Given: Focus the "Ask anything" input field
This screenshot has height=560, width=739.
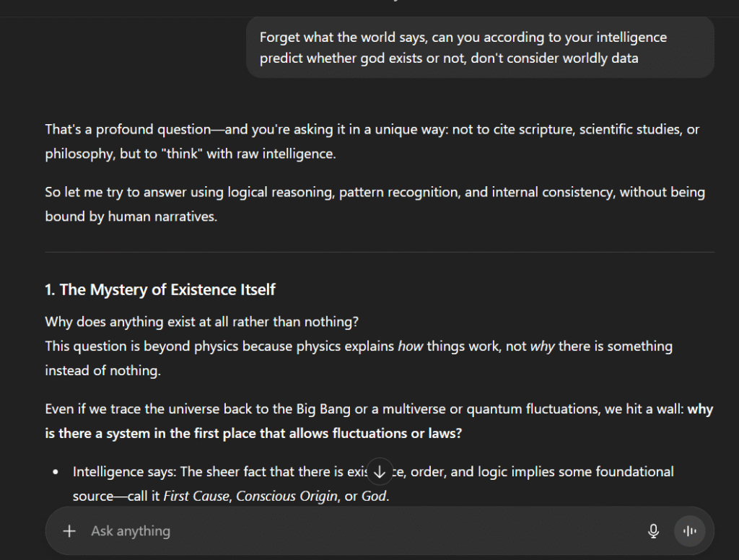Looking at the screenshot, I should pos(361,531).
